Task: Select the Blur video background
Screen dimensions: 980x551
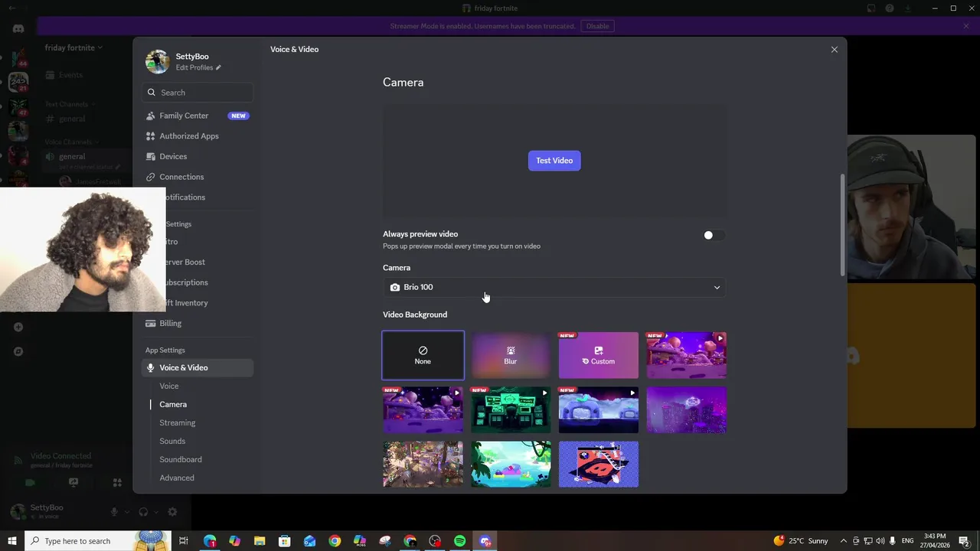Action: point(511,355)
